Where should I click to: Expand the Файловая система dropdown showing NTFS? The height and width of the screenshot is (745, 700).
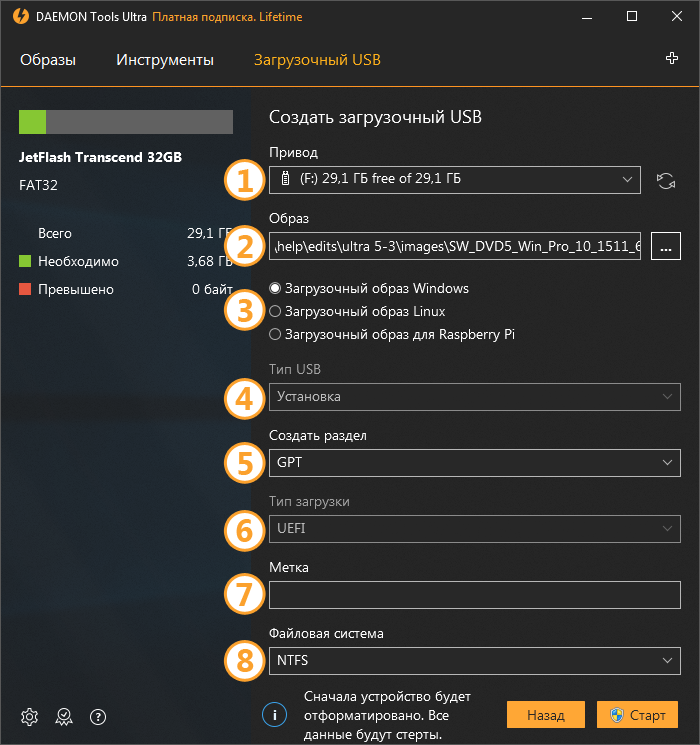(475, 661)
